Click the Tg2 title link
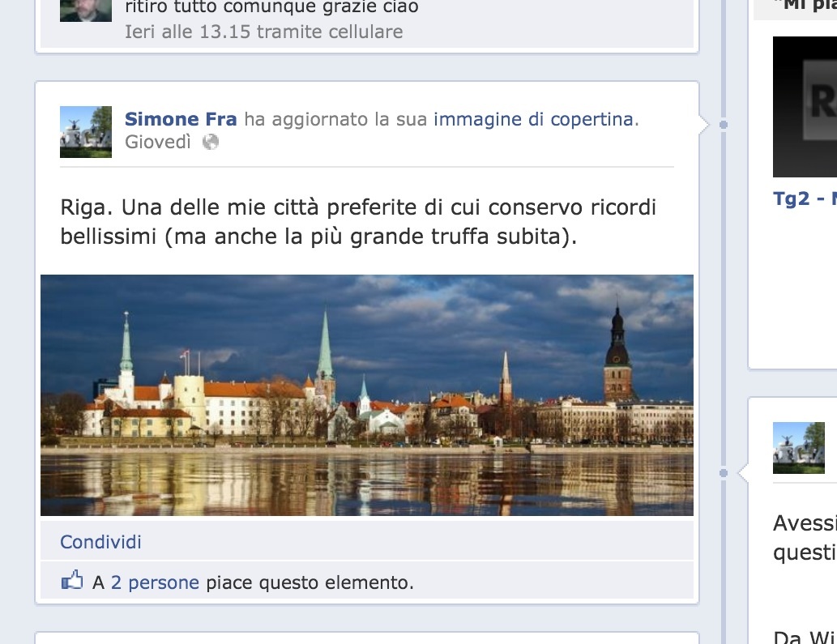 [x=805, y=198]
